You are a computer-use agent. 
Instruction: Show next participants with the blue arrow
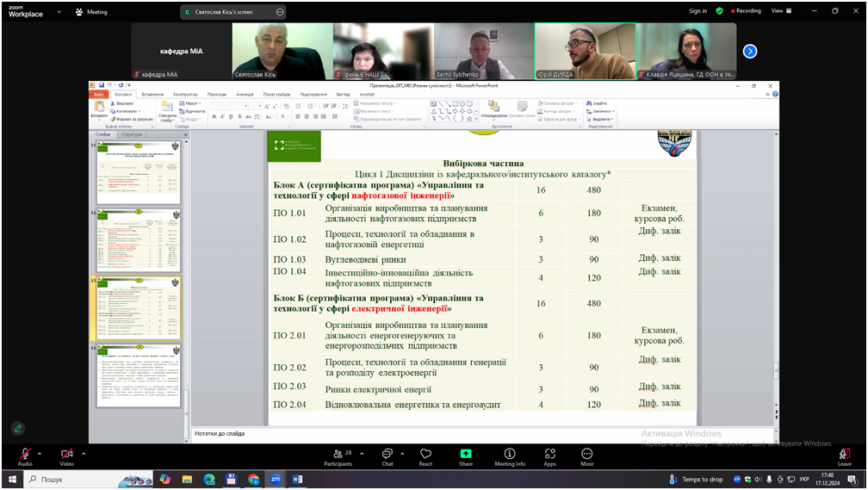pyautogui.click(x=750, y=52)
